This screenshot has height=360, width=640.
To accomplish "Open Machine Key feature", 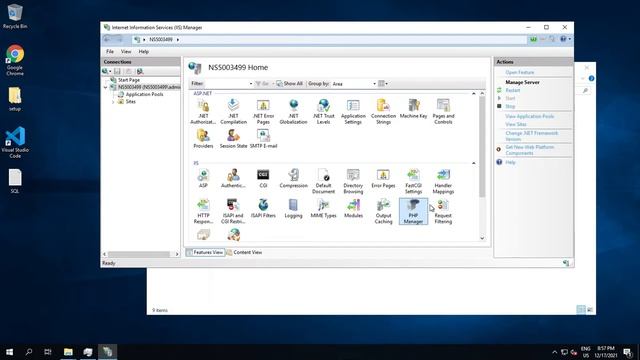I will coord(413,109).
